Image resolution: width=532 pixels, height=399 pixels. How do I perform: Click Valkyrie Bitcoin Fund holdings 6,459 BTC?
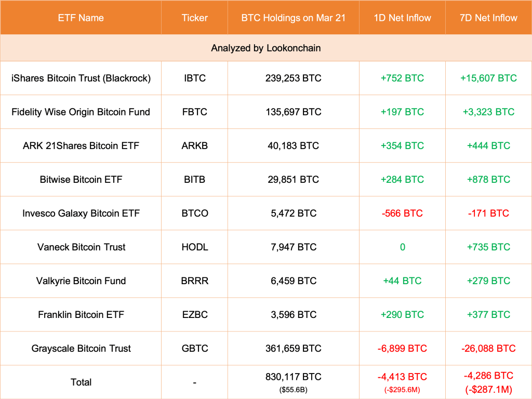(x=293, y=281)
